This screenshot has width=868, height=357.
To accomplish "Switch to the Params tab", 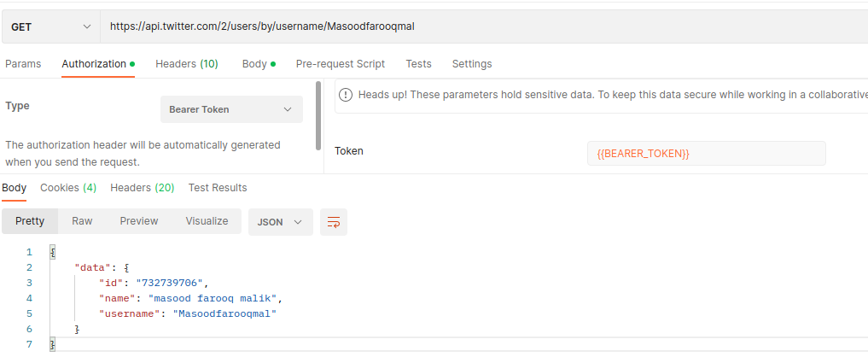I will pyautogui.click(x=23, y=64).
